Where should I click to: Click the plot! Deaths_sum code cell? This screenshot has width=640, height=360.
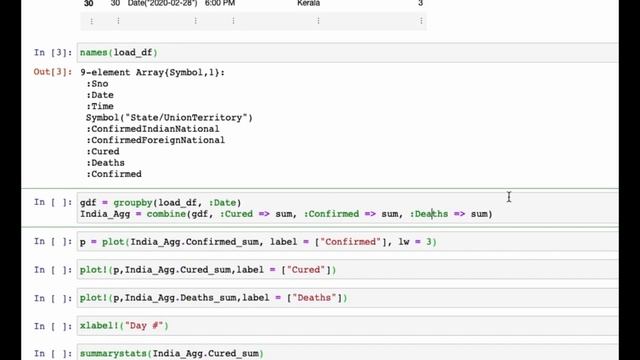[x=347, y=298]
